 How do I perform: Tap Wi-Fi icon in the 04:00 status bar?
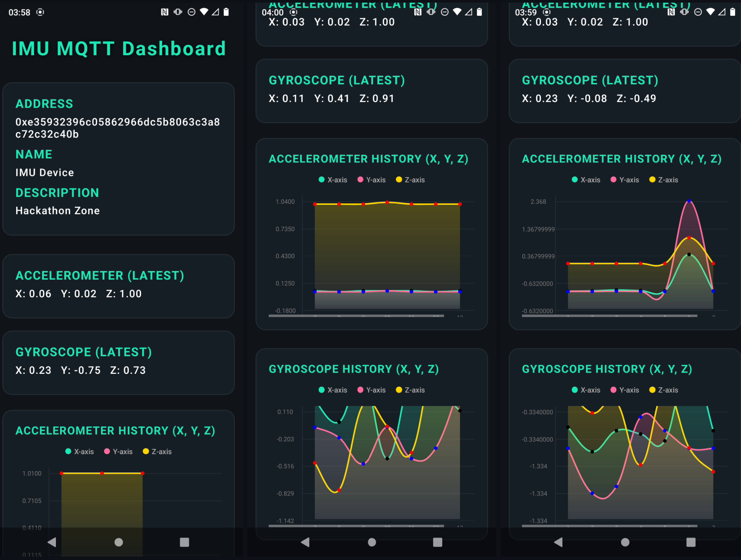pos(457,12)
